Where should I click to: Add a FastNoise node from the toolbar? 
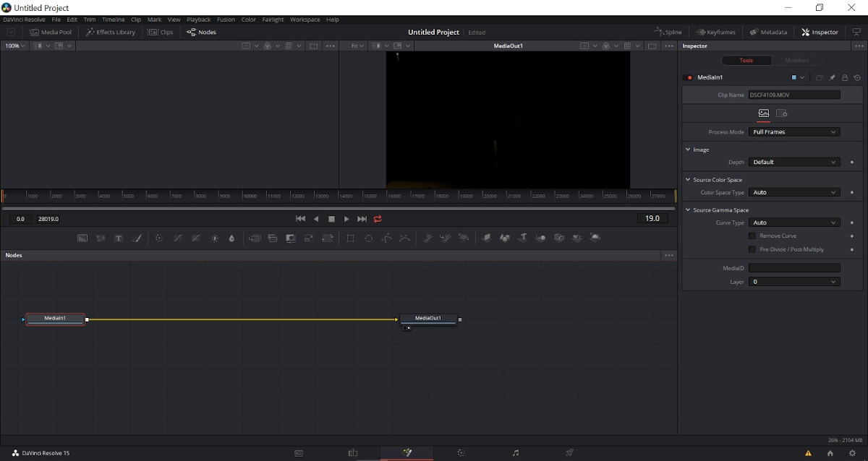(101, 238)
